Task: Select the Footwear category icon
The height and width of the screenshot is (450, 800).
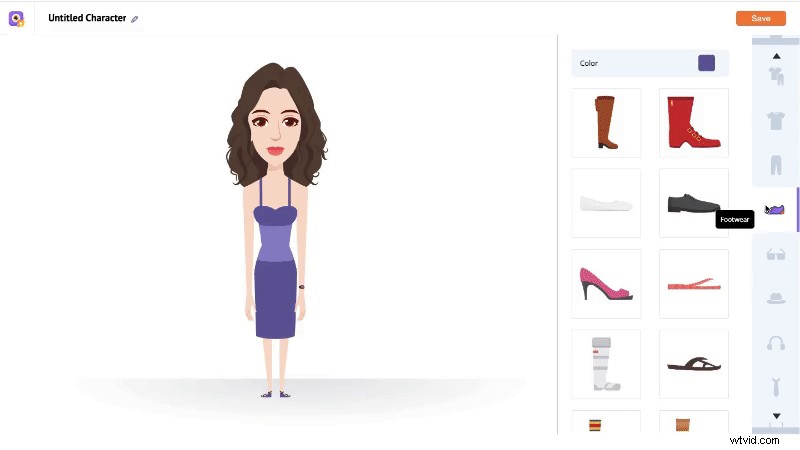Action: click(775, 210)
